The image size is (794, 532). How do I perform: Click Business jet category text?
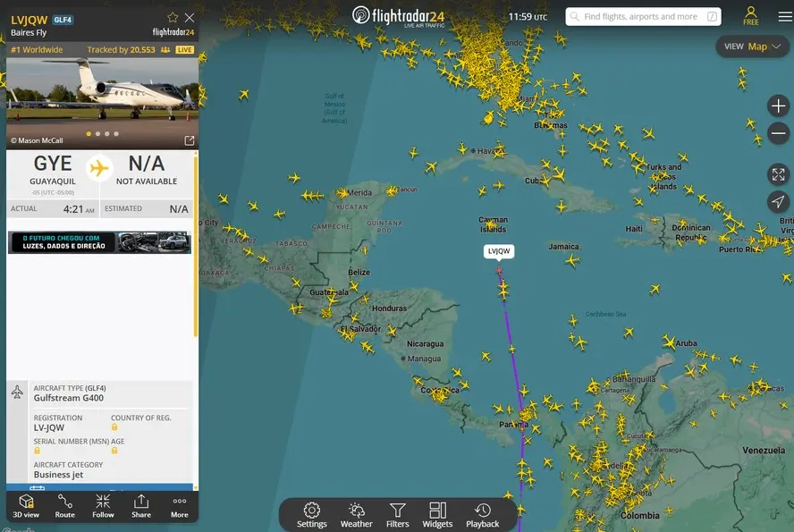[x=59, y=475]
